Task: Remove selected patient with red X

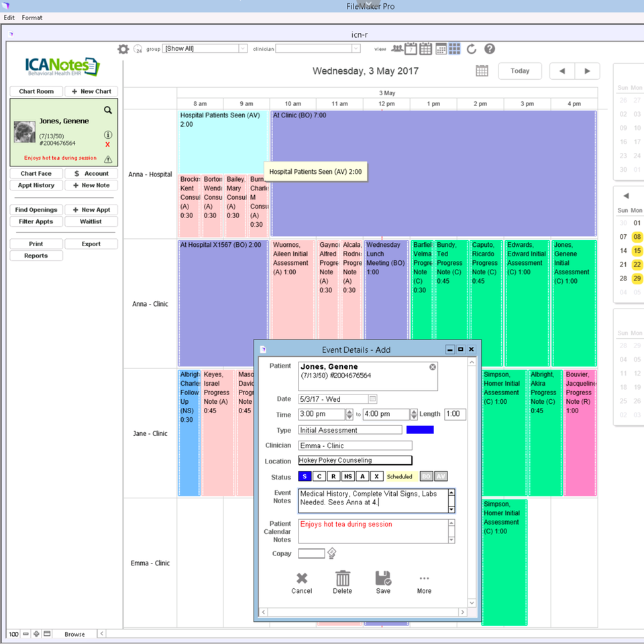Action: [107, 145]
